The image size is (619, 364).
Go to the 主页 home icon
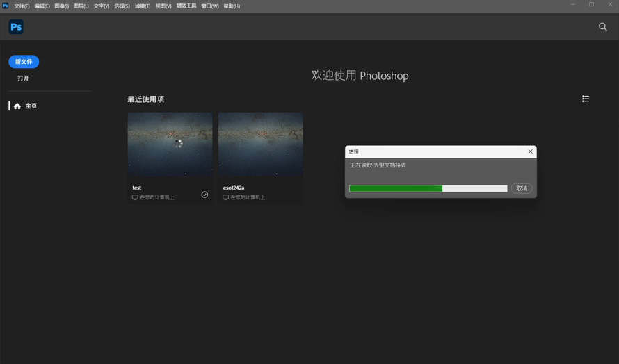17,106
